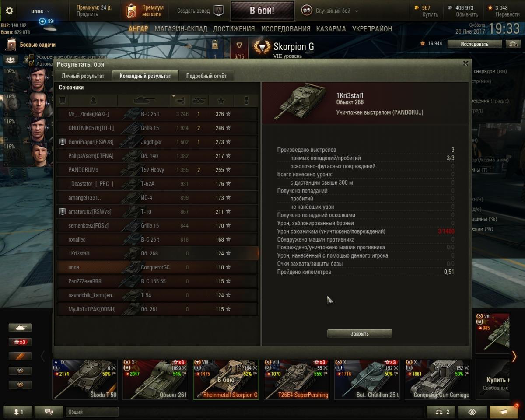Image resolution: width=525 pixels, height=420 pixels.
Task: Toggle the tank type carousel filter
Action: [20, 328]
